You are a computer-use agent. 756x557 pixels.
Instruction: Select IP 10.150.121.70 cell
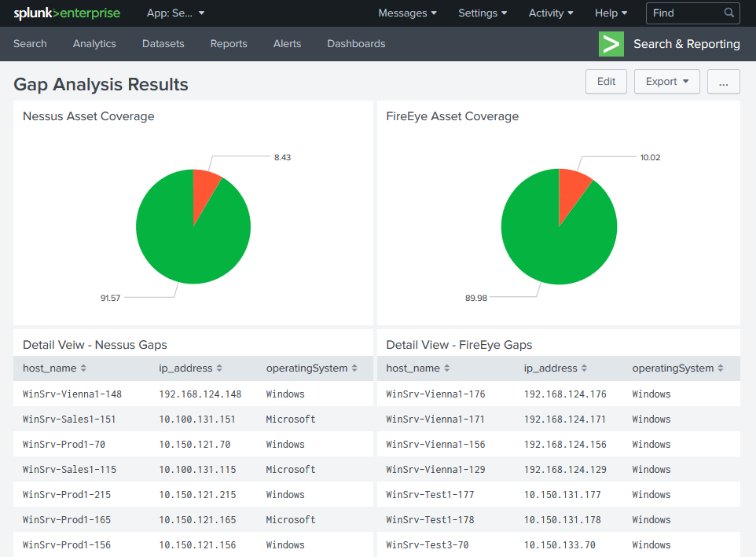[x=195, y=444]
